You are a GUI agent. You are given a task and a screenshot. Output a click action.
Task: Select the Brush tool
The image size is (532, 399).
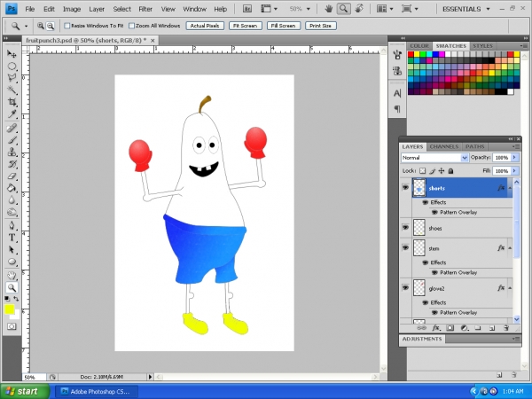pyautogui.click(x=12, y=140)
